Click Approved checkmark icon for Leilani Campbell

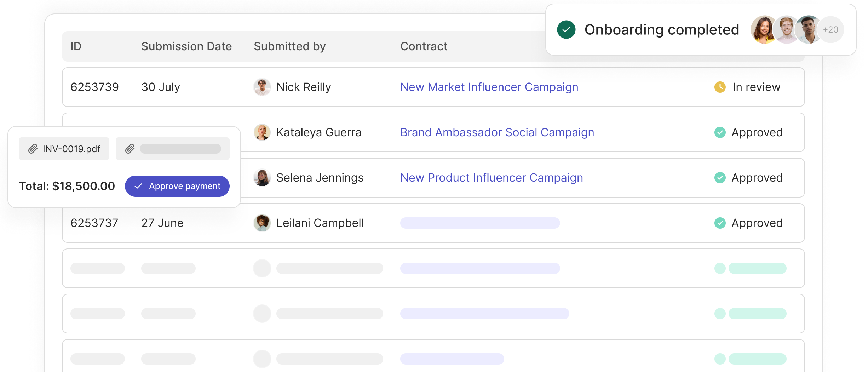tap(720, 223)
